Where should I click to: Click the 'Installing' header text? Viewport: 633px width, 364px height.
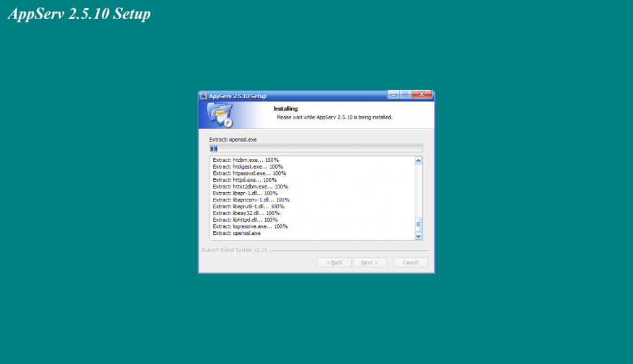click(x=286, y=109)
